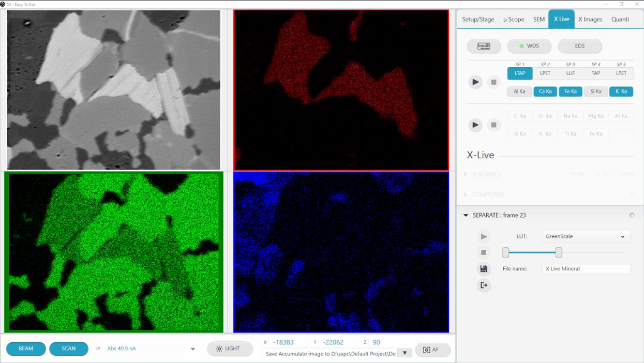The image size is (644, 363).
Task: Toggle the BEAM button off
Action: pyautogui.click(x=26, y=349)
